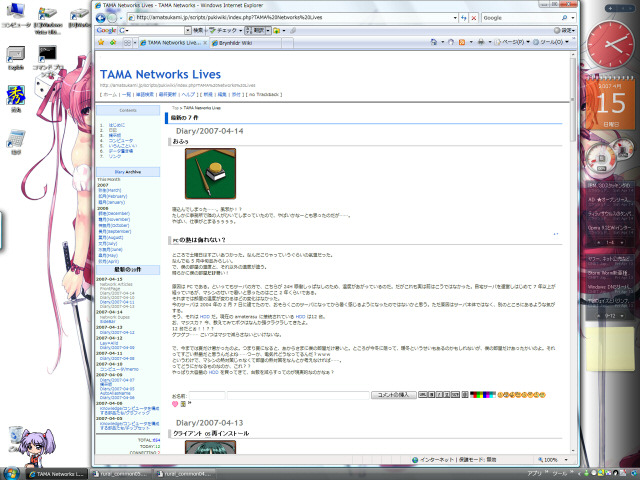Click the Refresh page icon
Screen dimensions: 640x480
pos(461,18)
